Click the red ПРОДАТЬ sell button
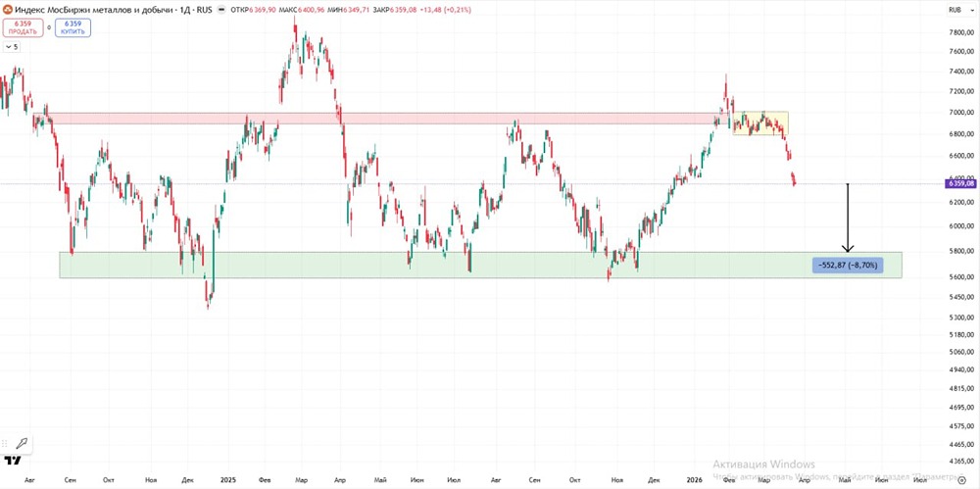The height and width of the screenshot is (489, 980). 22,27
